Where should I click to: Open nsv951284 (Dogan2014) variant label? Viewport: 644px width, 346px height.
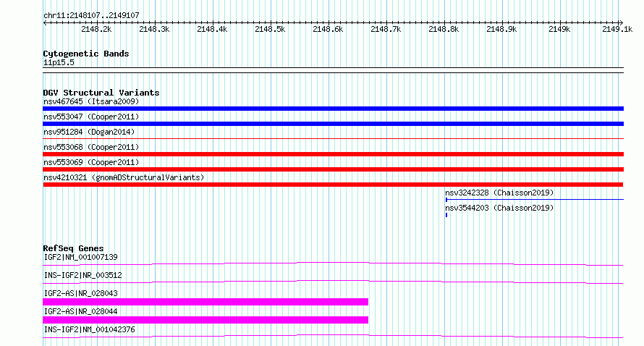[89, 132]
